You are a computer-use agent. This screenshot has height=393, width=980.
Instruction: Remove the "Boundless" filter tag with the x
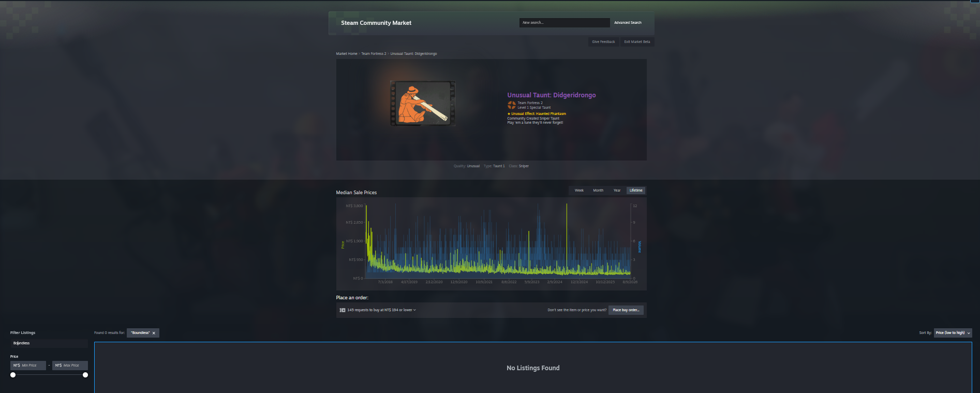[154, 333]
